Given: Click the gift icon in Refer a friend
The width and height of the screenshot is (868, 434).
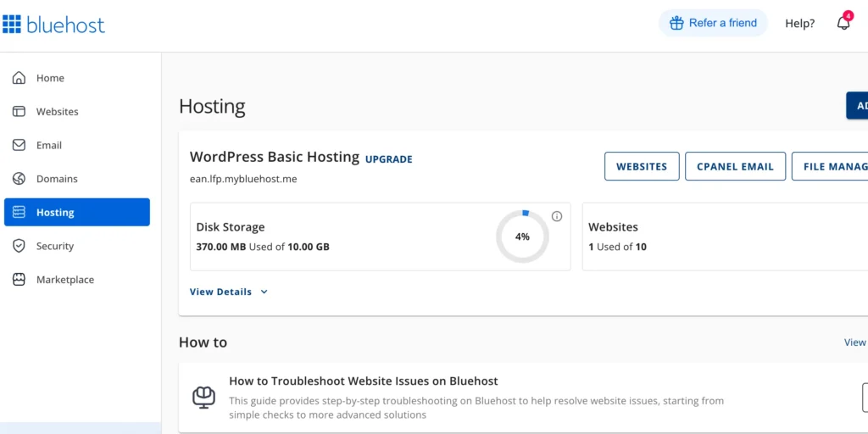Looking at the screenshot, I should click(x=676, y=23).
